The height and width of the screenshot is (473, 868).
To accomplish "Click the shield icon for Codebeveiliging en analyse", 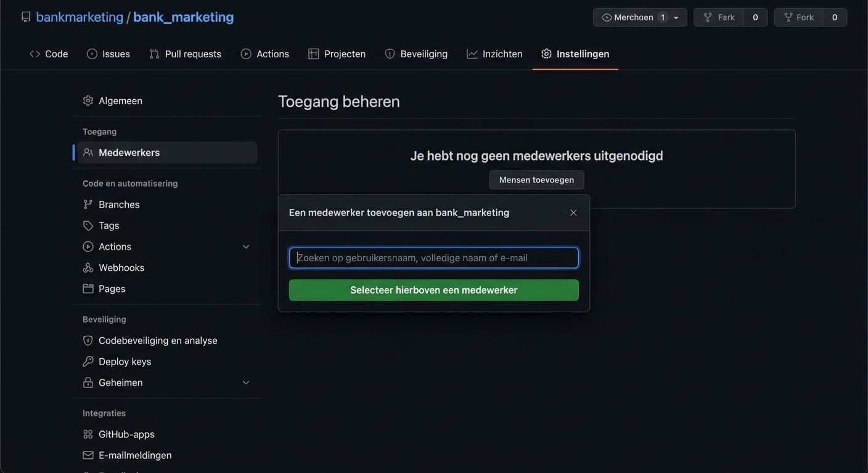I will 88,341.
